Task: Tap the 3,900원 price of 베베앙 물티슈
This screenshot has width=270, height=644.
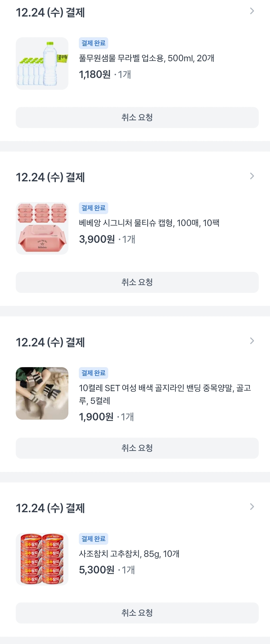Action: (97, 239)
